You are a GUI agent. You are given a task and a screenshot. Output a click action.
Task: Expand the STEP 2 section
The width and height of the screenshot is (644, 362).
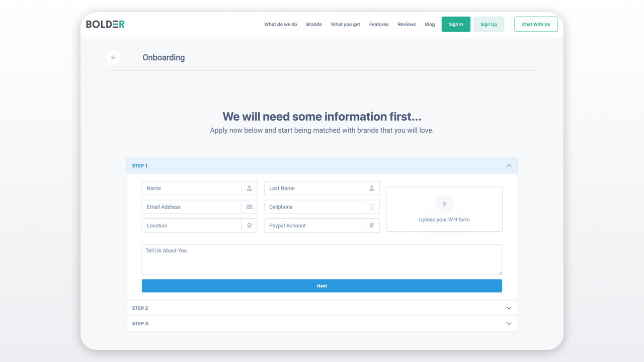(509, 308)
